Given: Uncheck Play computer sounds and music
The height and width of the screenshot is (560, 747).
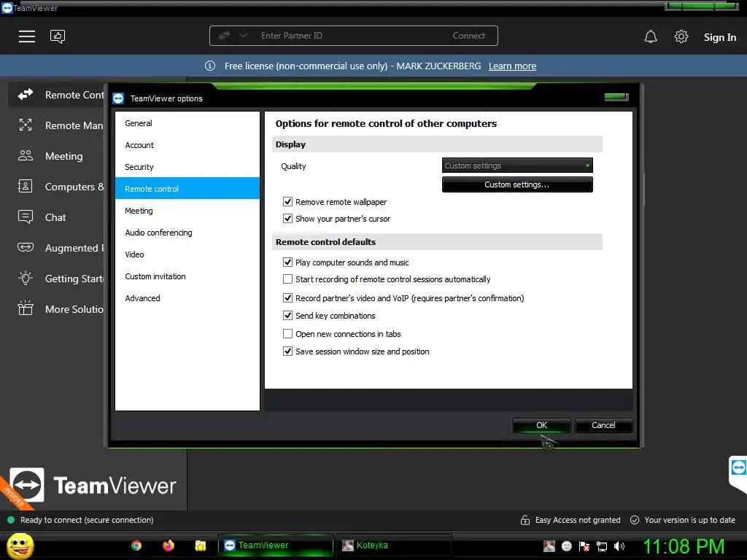Looking at the screenshot, I should coord(287,262).
